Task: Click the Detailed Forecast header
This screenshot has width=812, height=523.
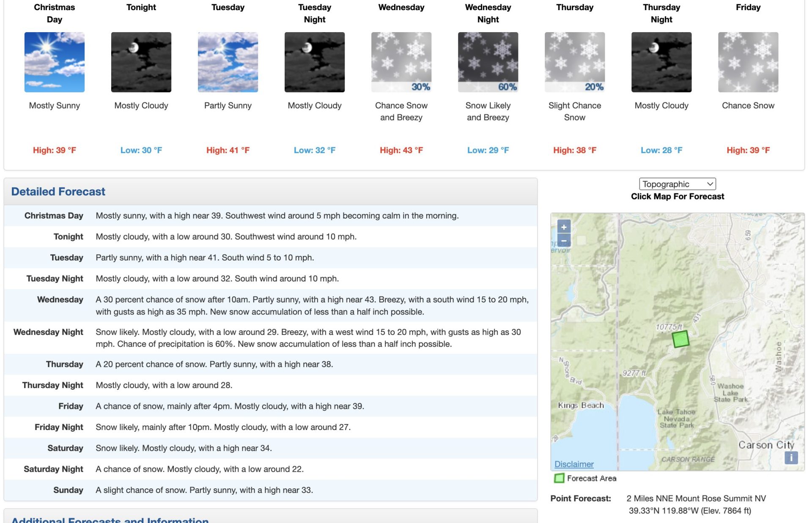Action: [58, 192]
